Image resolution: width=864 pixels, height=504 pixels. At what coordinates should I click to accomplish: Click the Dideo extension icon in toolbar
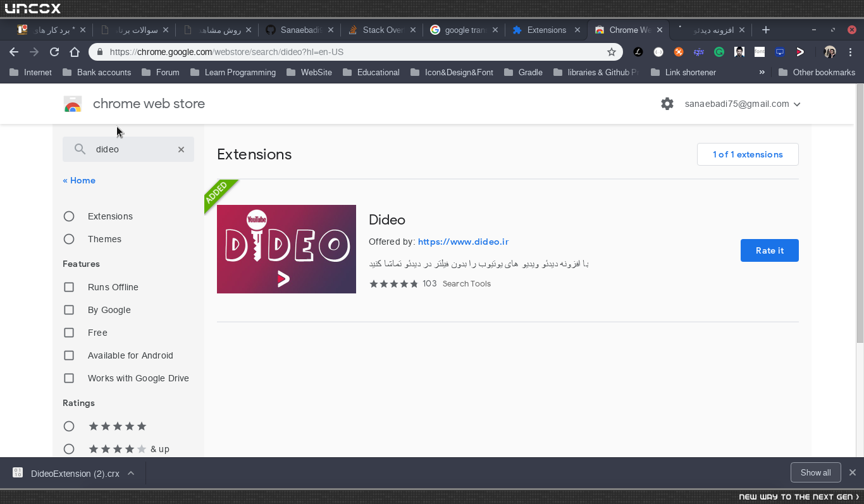click(x=800, y=52)
